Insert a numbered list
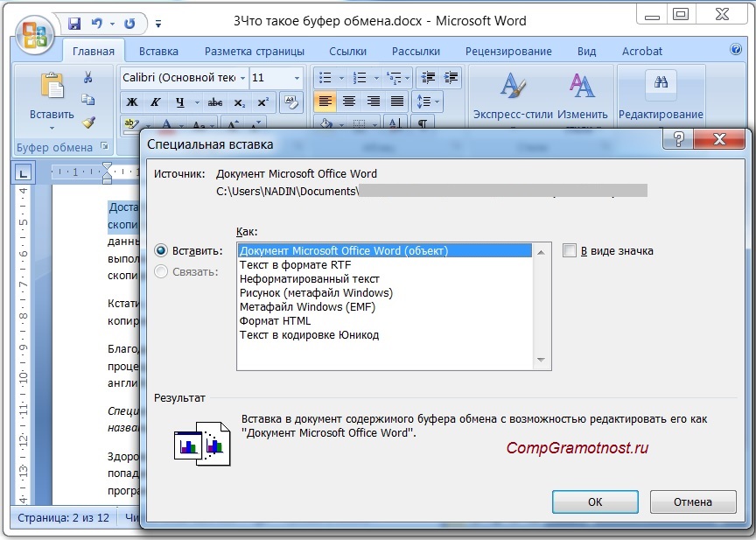Image resolution: width=756 pixels, height=540 pixels. (360, 77)
